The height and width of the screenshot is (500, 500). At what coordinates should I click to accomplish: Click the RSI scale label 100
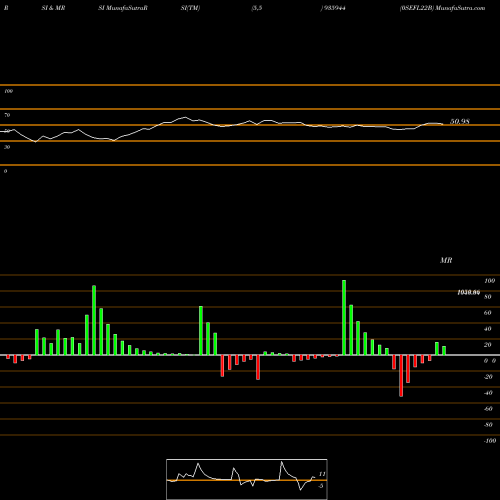coord(8,91)
